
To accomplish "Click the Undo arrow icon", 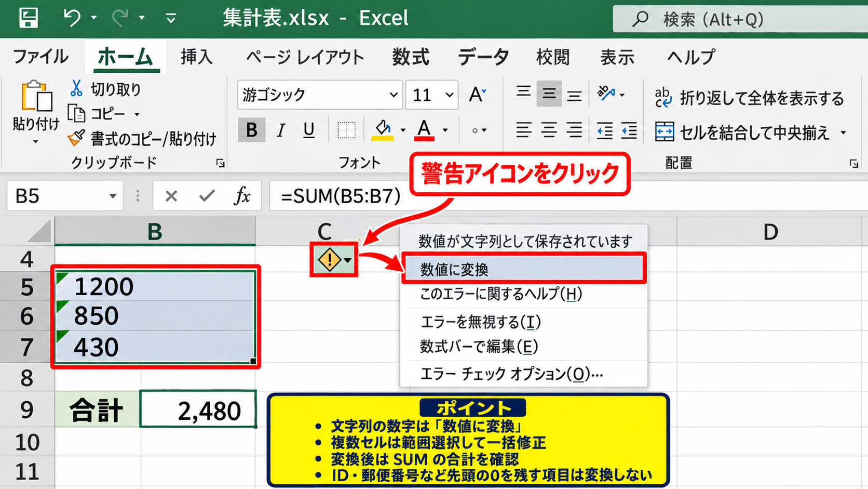I will tap(72, 18).
